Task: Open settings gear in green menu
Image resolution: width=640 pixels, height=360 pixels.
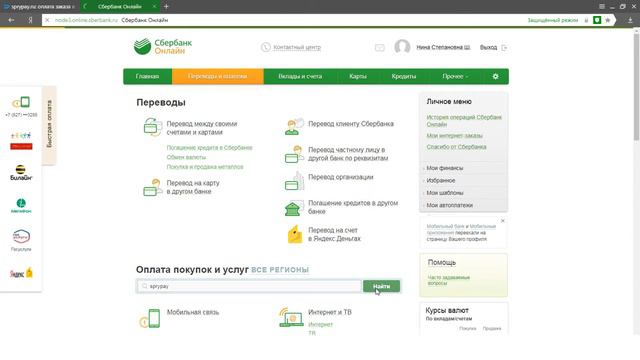Action: pyautogui.click(x=495, y=76)
